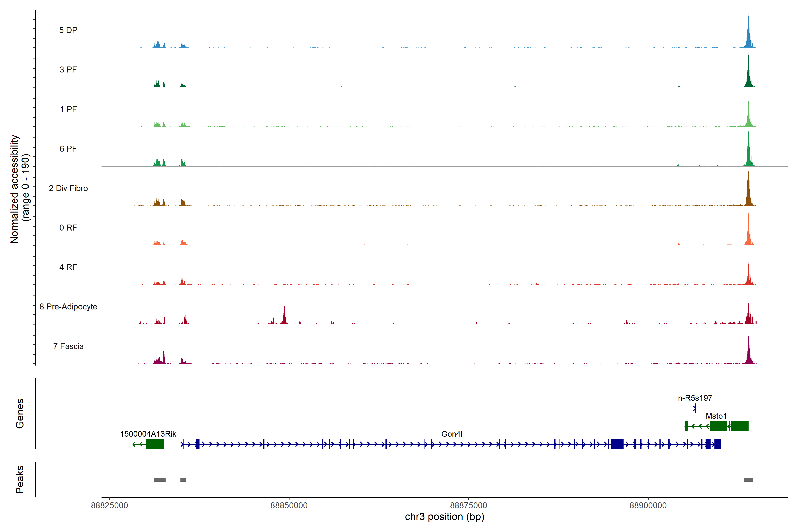Click the leftmost gray peak bar
Viewport: 798px width, 532px height.
(159, 480)
